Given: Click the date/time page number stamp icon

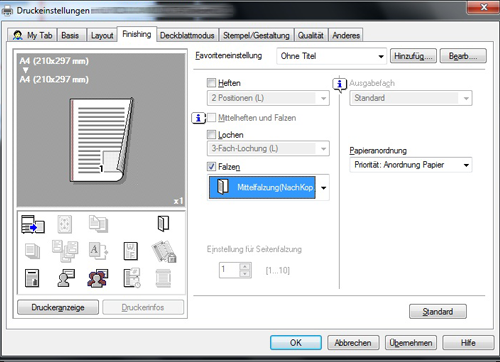Looking at the screenshot, I should point(132,278).
